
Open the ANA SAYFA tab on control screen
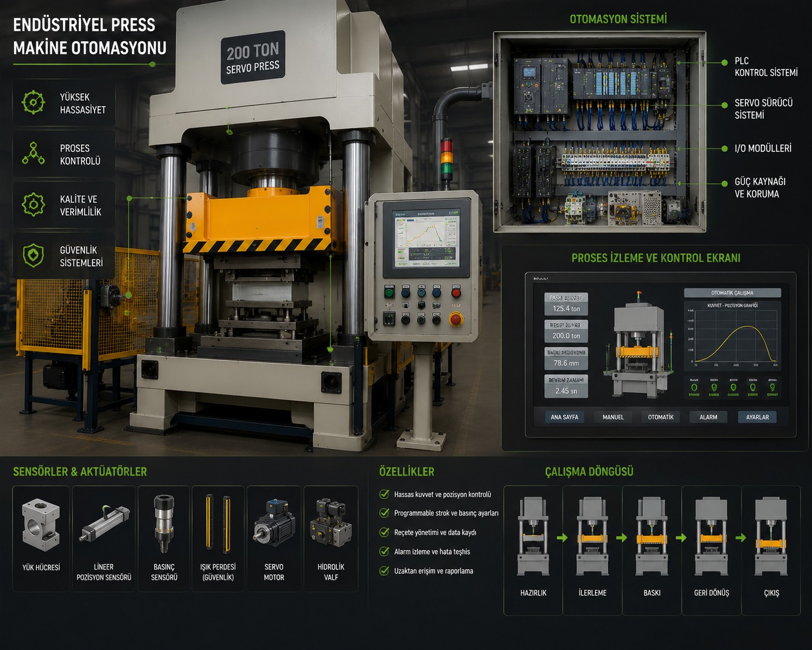(565, 417)
